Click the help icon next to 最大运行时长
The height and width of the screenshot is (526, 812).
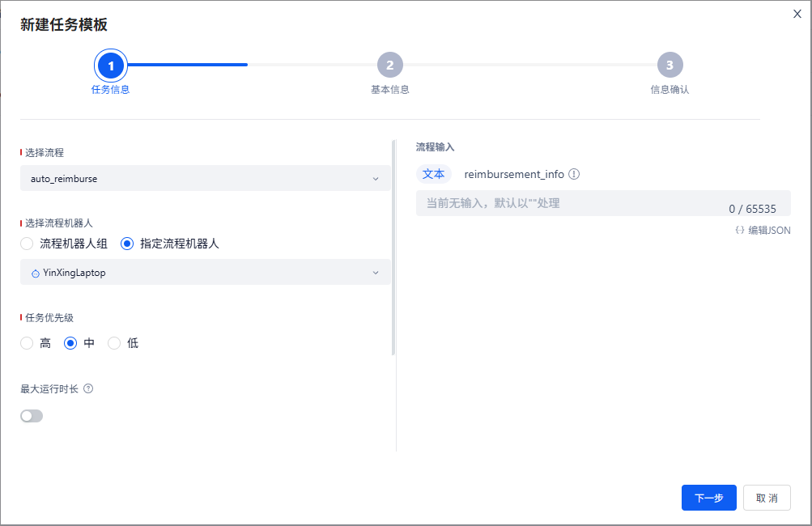[x=88, y=388]
